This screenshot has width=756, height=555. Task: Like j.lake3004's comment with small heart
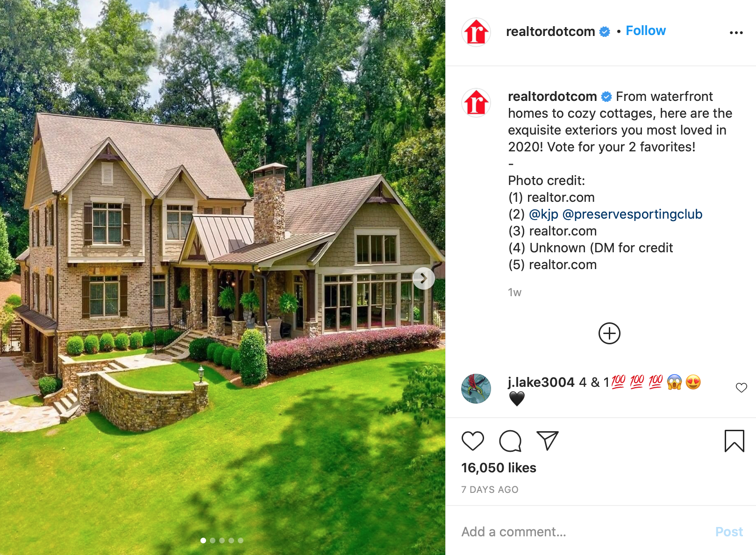click(741, 387)
